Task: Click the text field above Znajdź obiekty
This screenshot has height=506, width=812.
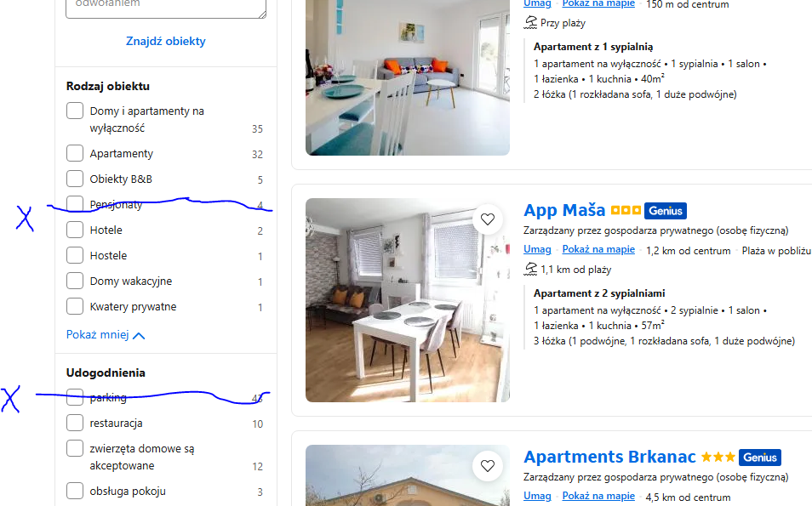Action: (166, 7)
